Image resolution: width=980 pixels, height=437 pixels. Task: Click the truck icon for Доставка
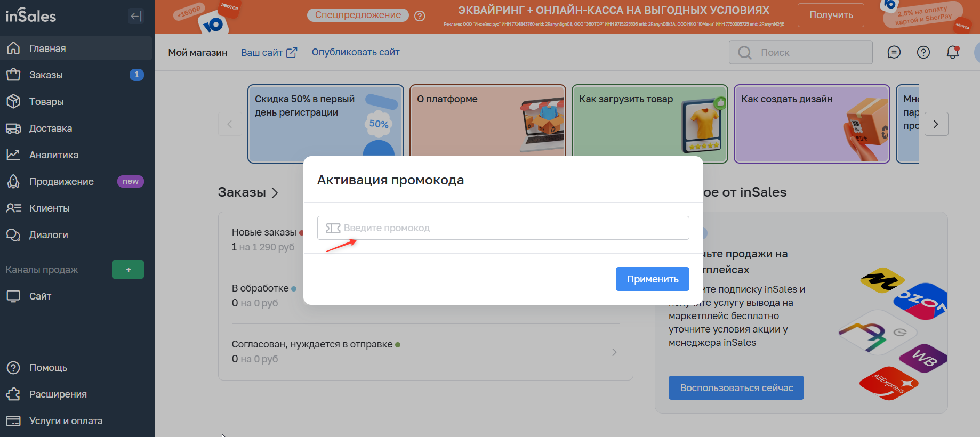coord(13,128)
